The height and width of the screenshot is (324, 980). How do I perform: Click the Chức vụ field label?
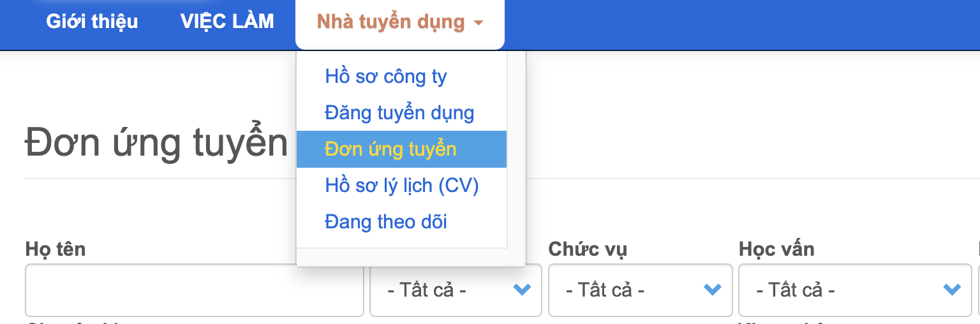coord(587,249)
